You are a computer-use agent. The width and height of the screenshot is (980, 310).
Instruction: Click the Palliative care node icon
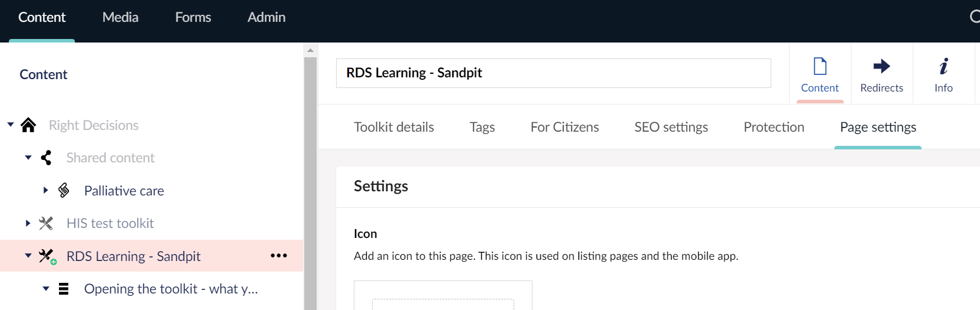click(64, 190)
